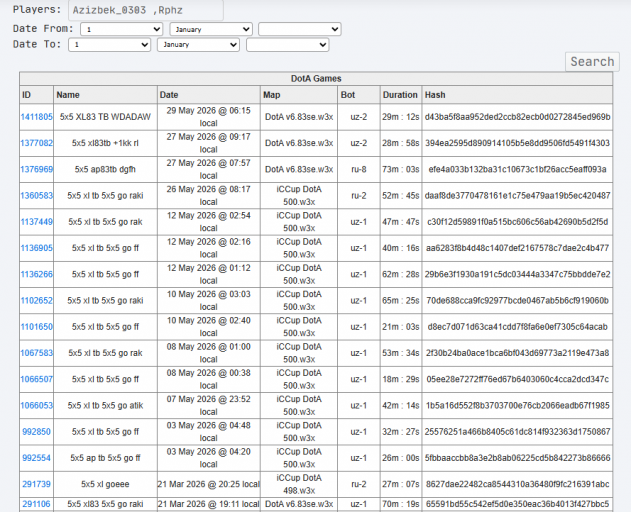Open game ID 1102652 link
This screenshot has height=512, width=631.
(37, 300)
